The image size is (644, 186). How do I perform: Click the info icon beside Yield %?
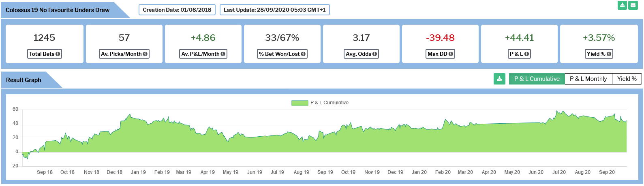click(609, 54)
